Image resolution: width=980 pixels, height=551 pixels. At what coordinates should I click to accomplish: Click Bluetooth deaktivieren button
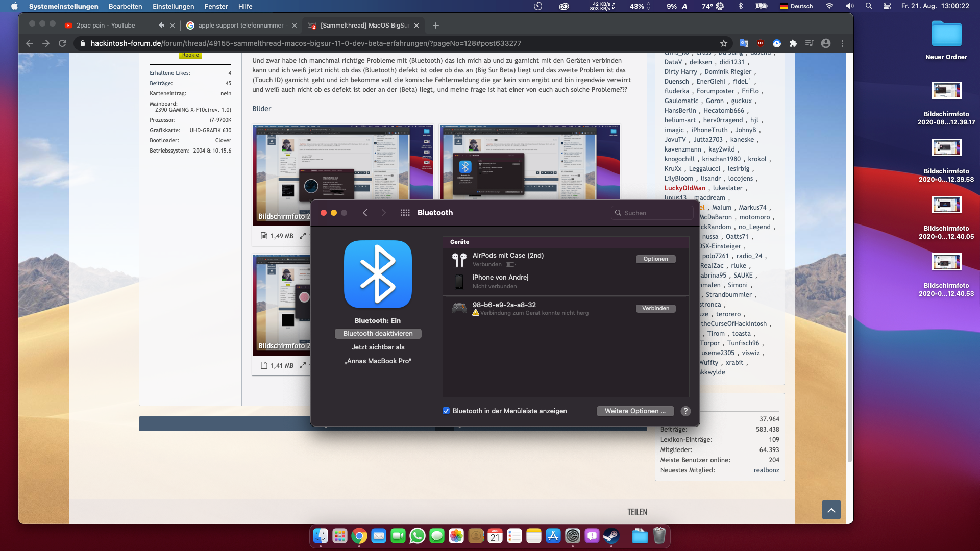coord(378,334)
